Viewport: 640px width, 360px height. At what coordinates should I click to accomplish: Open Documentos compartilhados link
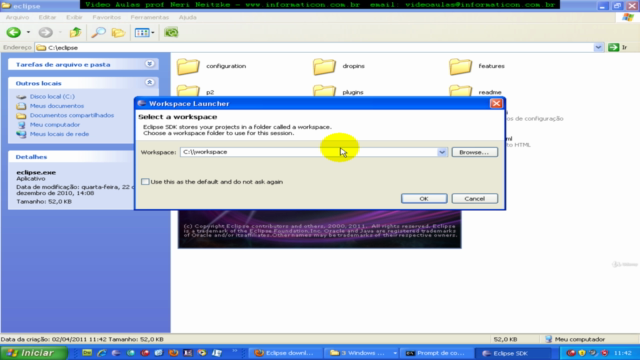72,115
